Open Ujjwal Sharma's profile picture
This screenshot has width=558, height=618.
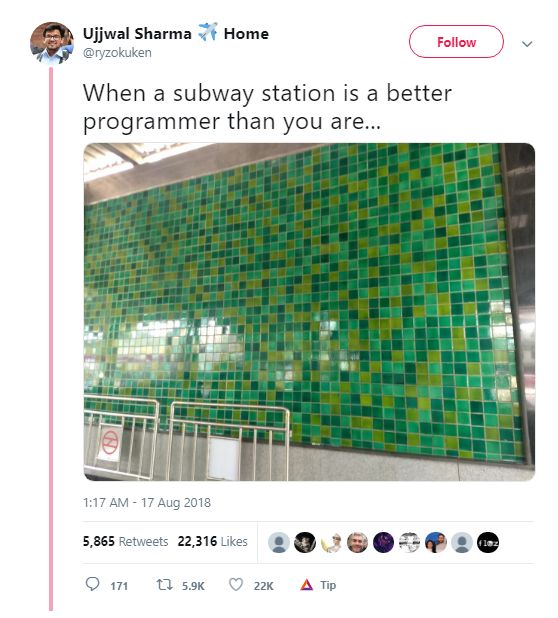52,43
